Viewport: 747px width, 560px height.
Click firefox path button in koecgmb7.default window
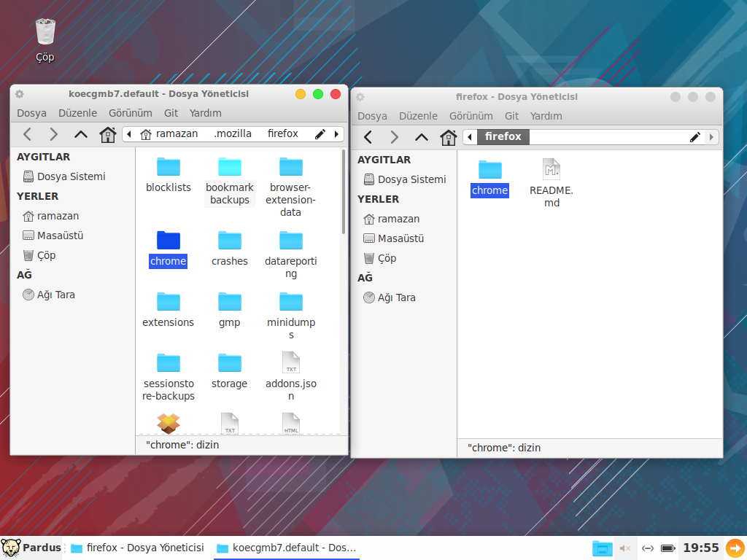click(x=283, y=134)
